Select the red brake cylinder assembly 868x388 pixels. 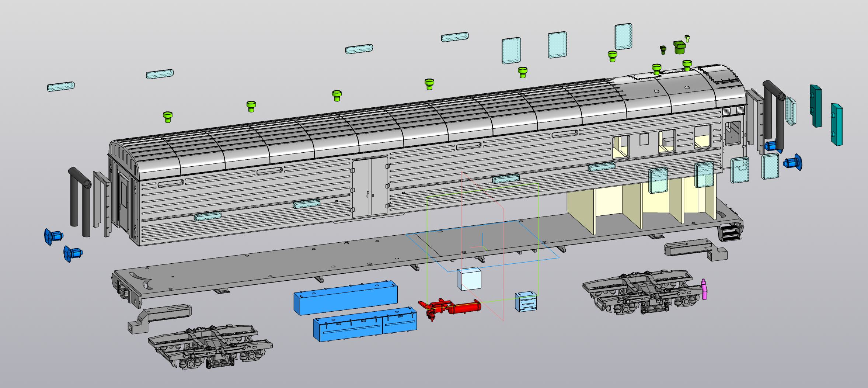(450, 308)
